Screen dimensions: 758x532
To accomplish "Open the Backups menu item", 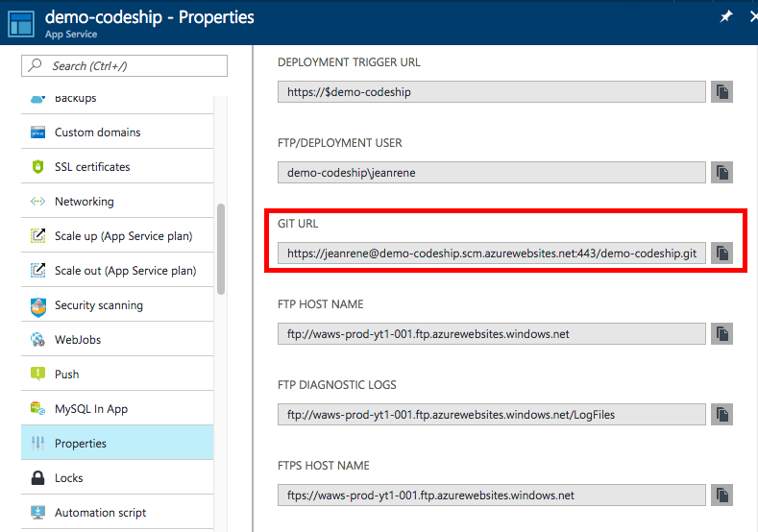I will (x=117, y=103).
